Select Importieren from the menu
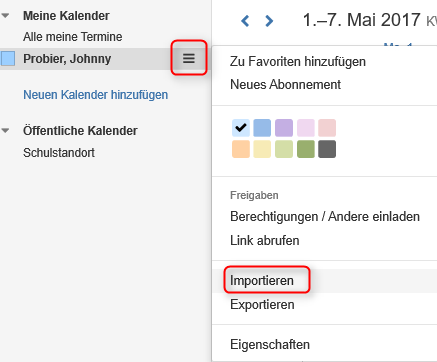437x362 pixels. [x=262, y=281]
